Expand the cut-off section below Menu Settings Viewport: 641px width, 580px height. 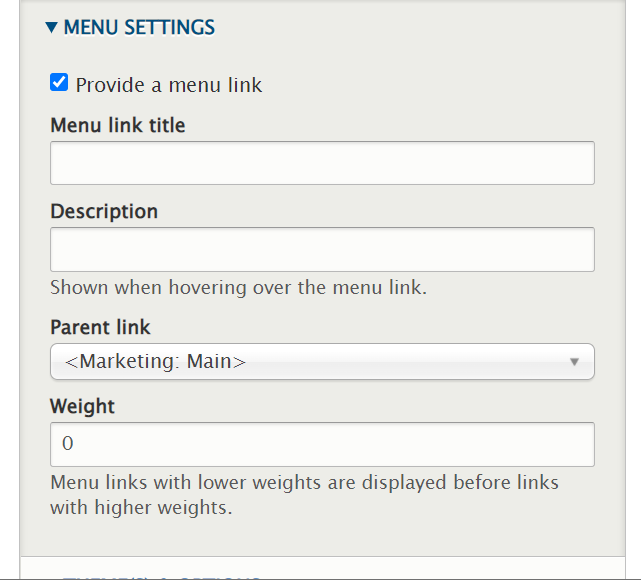coord(160,574)
